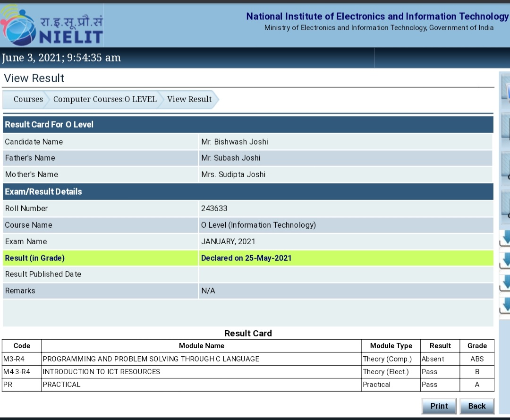
Task: Select the View Result breadcrumb item
Action: (x=189, y=99)
